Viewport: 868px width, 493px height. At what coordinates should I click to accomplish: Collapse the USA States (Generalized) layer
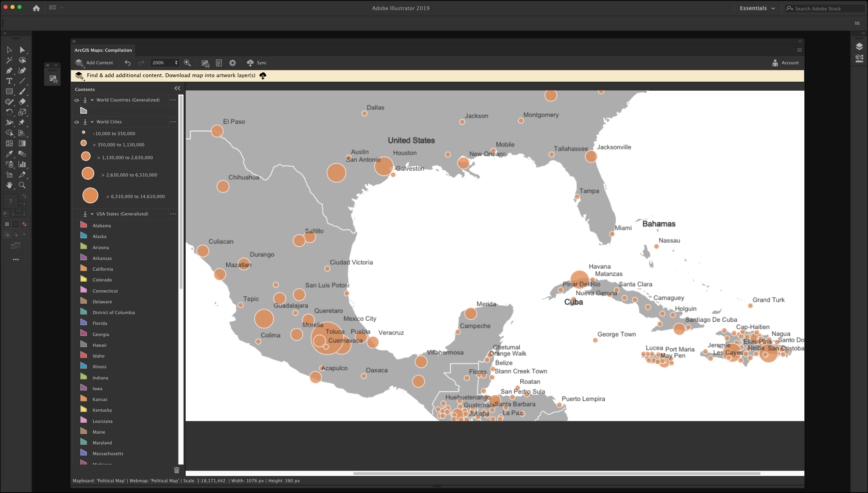click(x=92, y=214)
